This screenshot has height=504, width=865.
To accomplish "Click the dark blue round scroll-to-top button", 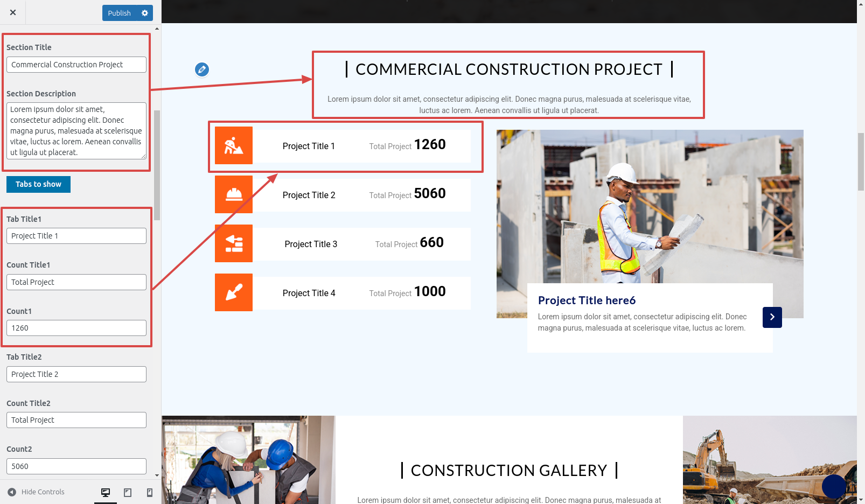I will pyautogui.click(x=834, y=486).
